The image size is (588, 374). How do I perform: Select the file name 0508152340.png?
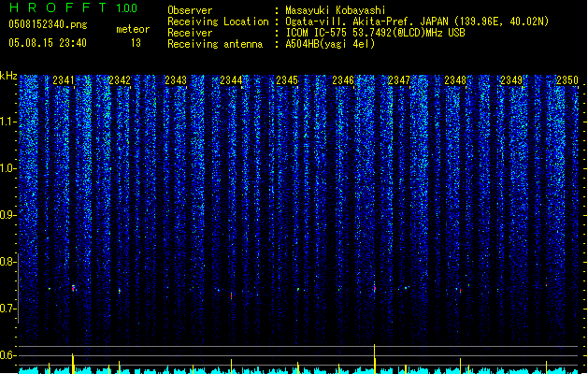pos(48,24)
